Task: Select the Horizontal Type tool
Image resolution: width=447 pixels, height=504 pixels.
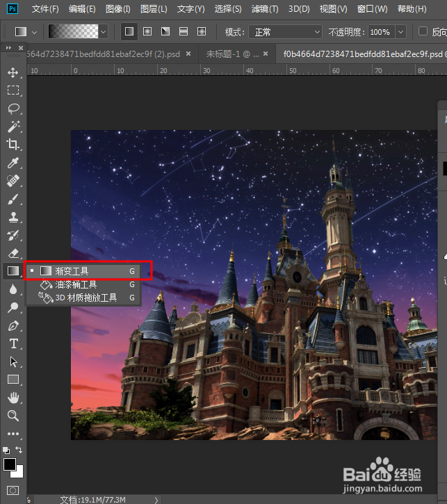Action: [13, 343]
